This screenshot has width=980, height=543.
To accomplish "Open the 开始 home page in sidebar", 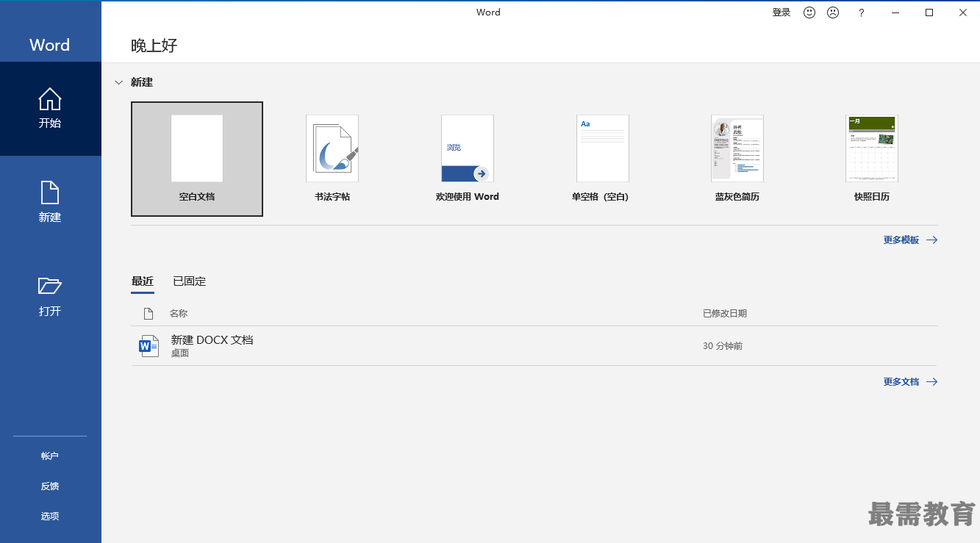I will [50, 109].
